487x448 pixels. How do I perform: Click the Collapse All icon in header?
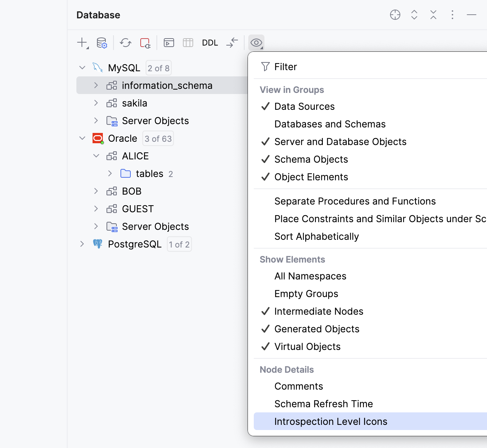(433, 15)
